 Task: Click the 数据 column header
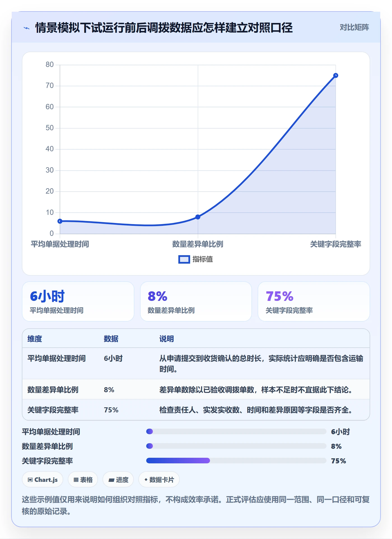(111, 339)
